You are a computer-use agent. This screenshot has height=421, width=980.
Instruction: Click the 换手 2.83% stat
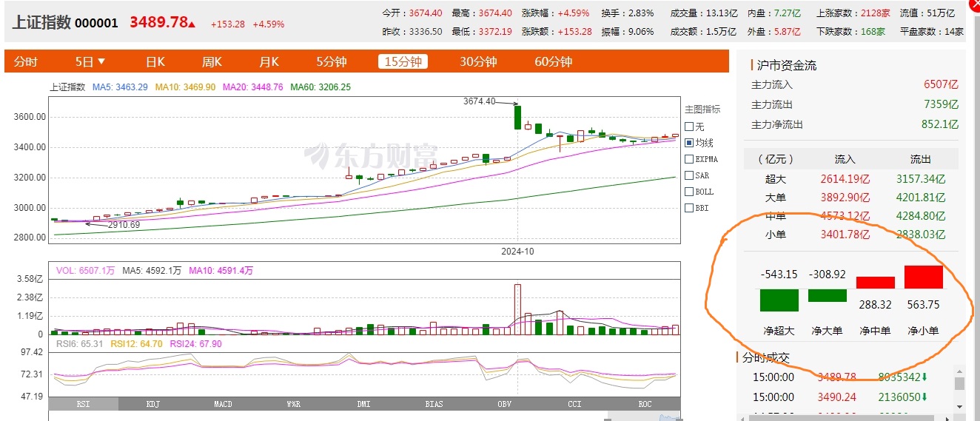(x=628, y=13)
